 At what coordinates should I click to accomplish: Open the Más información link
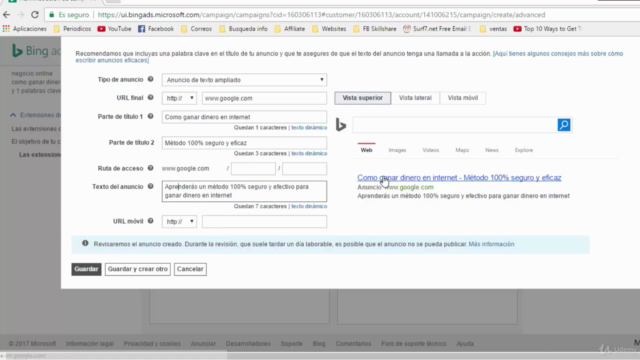click(491, 244)
